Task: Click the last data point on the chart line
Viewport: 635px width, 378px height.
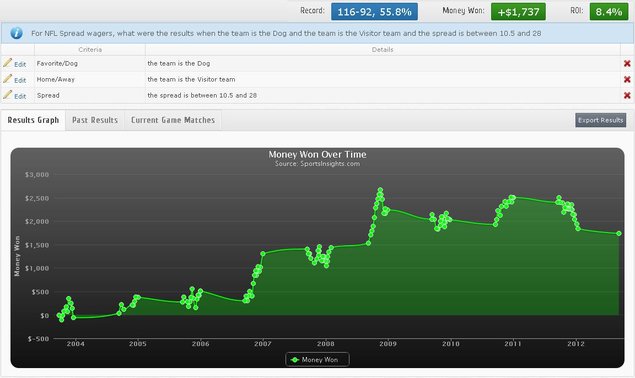Action: point(618,233)
